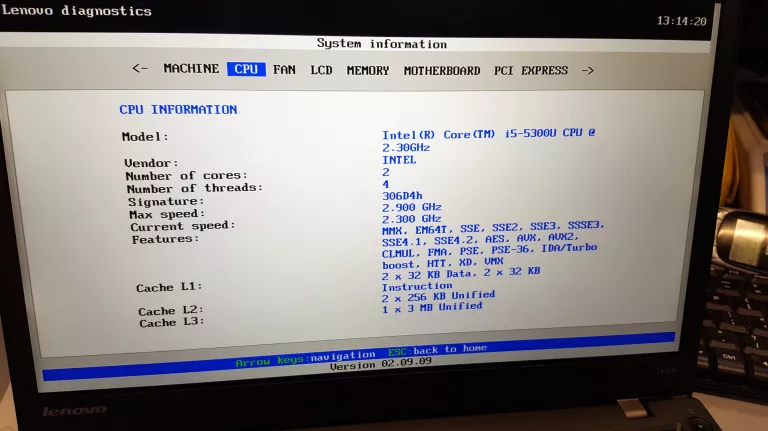
Task: Click the left arrow before MACHINE
Action: tap(140, 68)
